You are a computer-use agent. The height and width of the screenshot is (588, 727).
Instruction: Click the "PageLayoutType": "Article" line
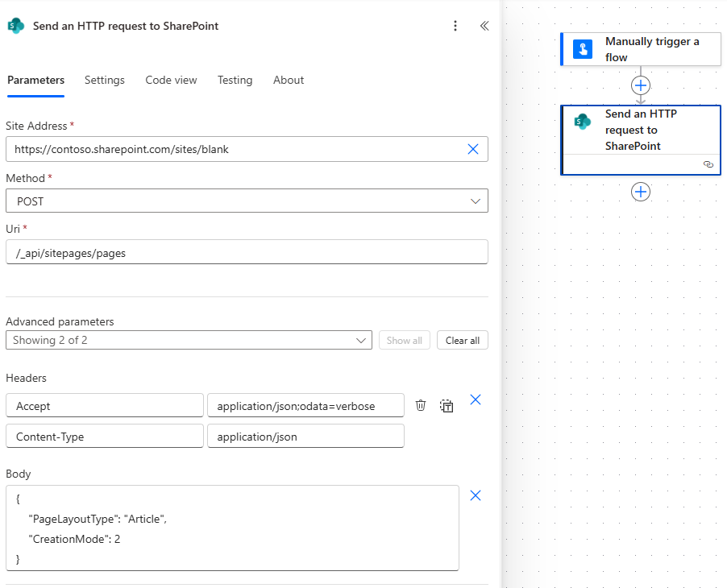(98, 519)
